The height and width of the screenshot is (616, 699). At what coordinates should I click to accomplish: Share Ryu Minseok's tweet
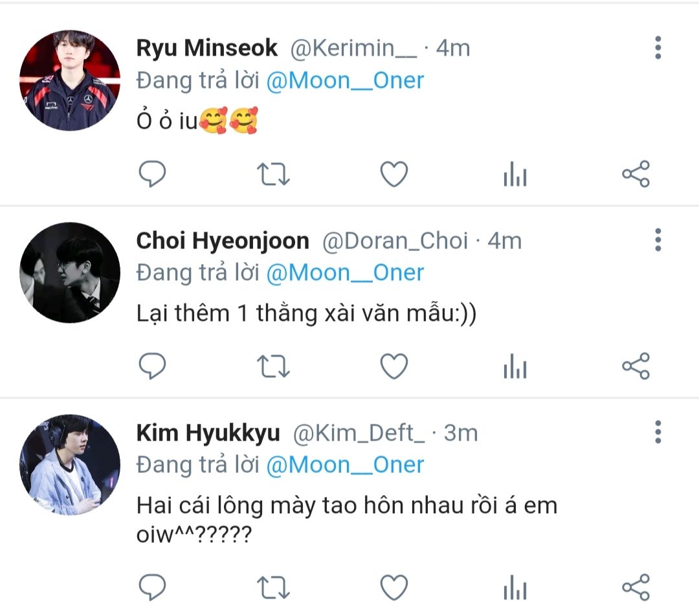pyautogui.click(x=636, y=174)
